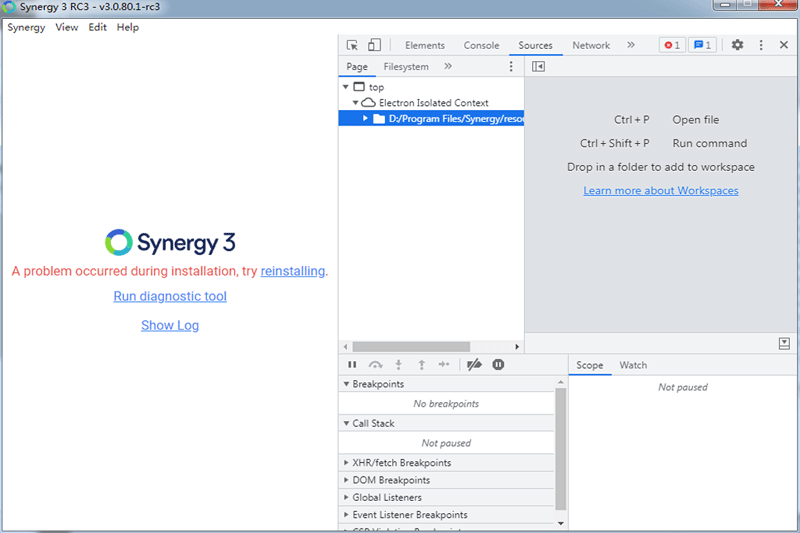800x533 pixels.
Task: Click the red error count badge
Action: (672, 45)
